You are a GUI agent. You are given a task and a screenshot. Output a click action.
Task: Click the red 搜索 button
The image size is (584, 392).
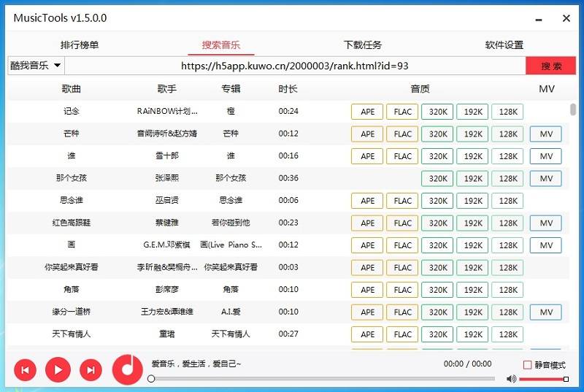551,66
